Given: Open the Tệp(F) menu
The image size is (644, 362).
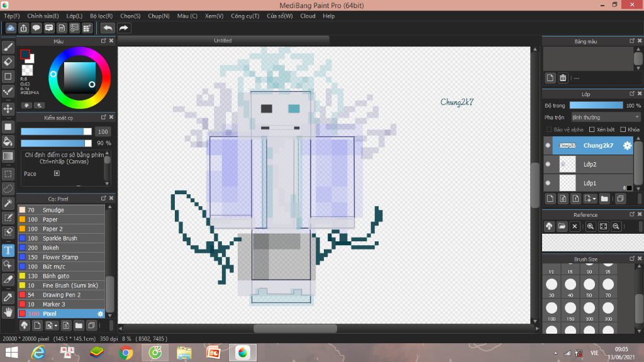Looking at the screenshot, I should [x=12, y=16].
